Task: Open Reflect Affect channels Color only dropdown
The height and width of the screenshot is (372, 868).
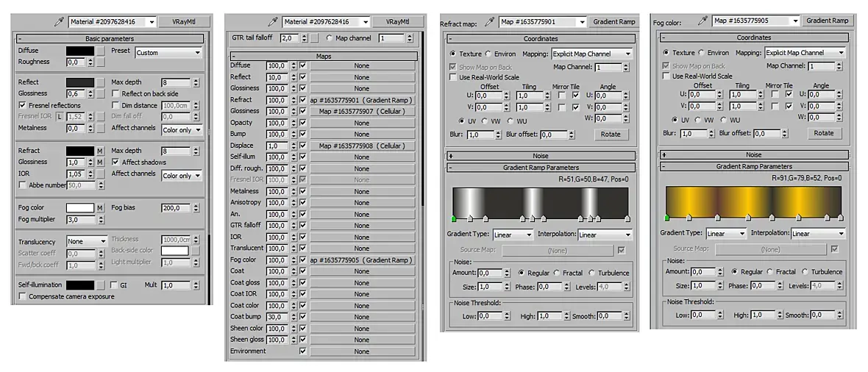Action: [182, 130]
